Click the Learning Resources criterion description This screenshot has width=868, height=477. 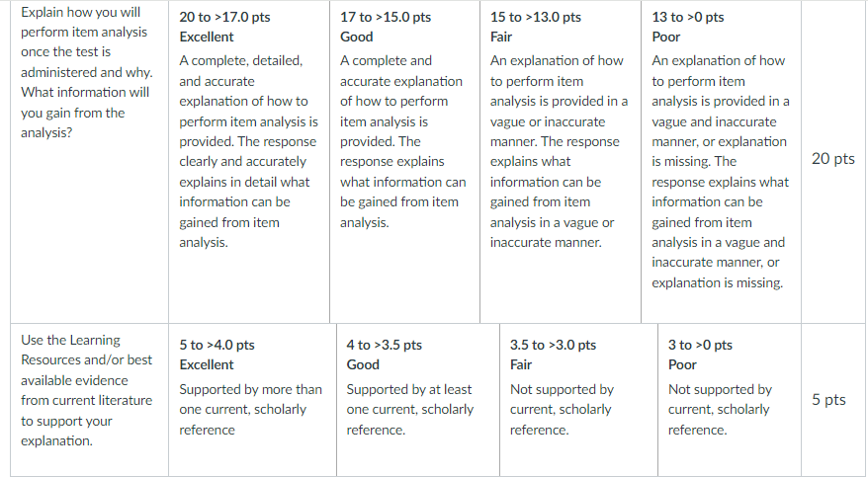pyautogui.click(x=87, y=390)
